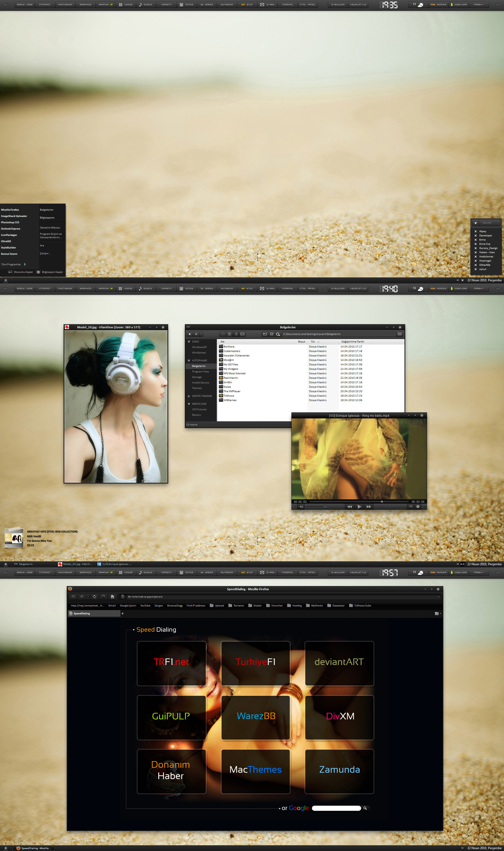The width and height of the screenshot is (504, 851).
Task: Select the NFS Most Wanted folder row
Action: tap(232, 373)
